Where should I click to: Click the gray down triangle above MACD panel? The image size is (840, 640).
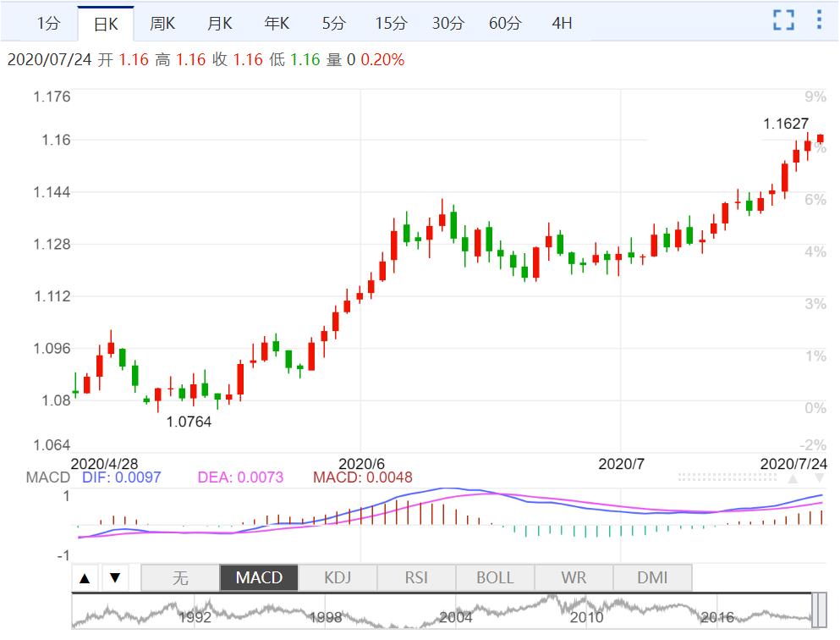(x=819, y=478)
